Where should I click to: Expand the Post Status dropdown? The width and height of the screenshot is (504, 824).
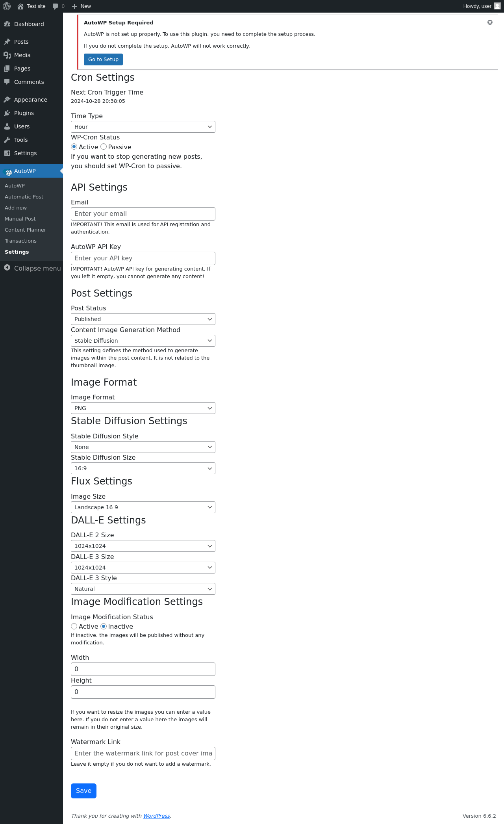tap(143, 319)
